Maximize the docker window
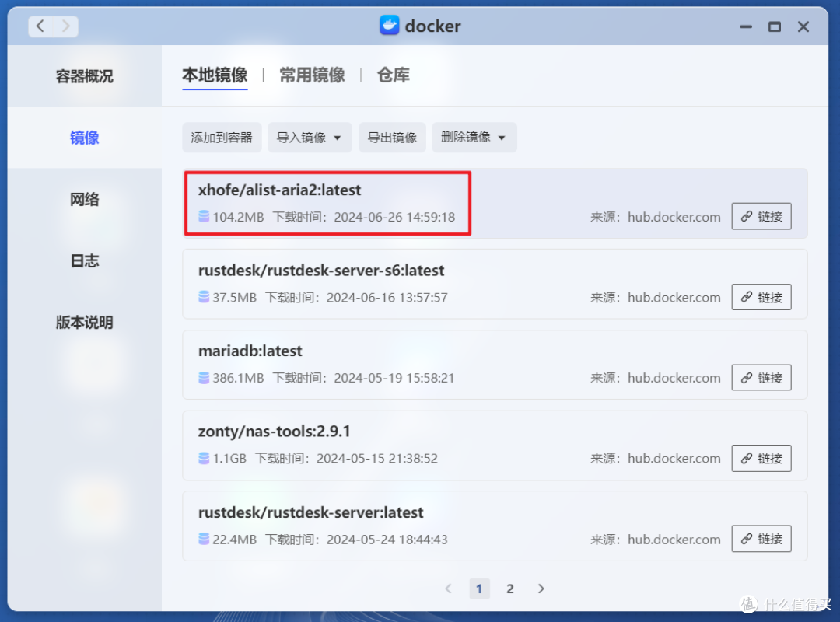The image size is (840, 622). point(774,26)
